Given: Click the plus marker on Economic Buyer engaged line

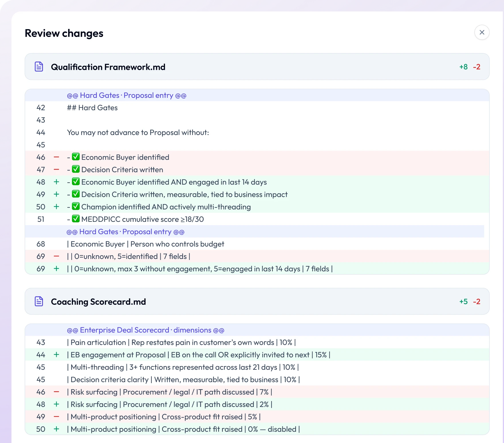Looking at the screenshot, I should pos(56,182).
